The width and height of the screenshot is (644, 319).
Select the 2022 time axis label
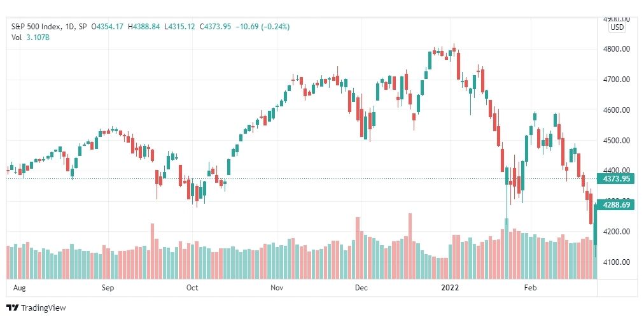click(450, 288)
